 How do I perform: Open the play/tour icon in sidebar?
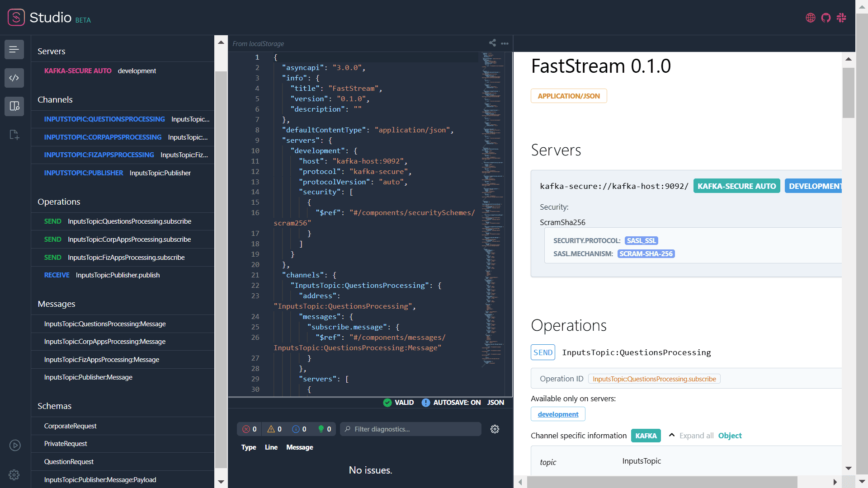[x=14, y=446]
